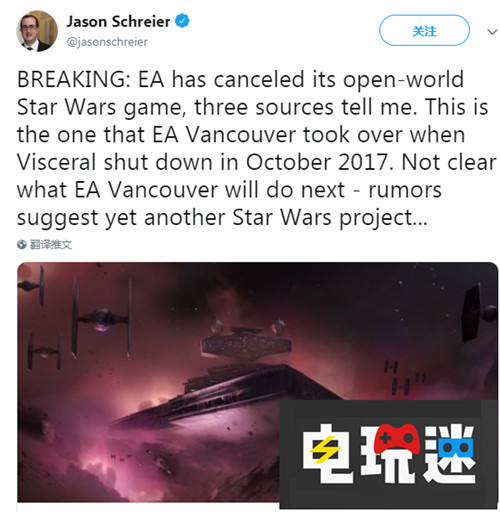Click the 电玩迷 watermark logo
The image size is (500, 512).
(389, 453)
